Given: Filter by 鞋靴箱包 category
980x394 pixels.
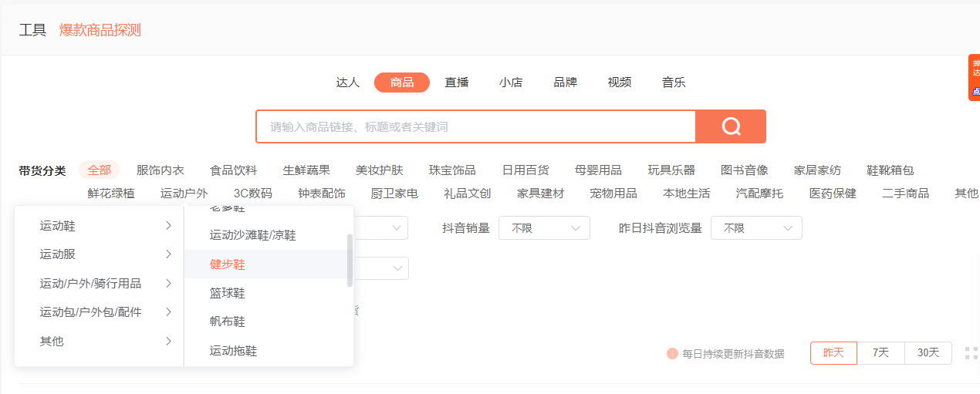Looking at the screenshot, I should click(x=890, y=170).
